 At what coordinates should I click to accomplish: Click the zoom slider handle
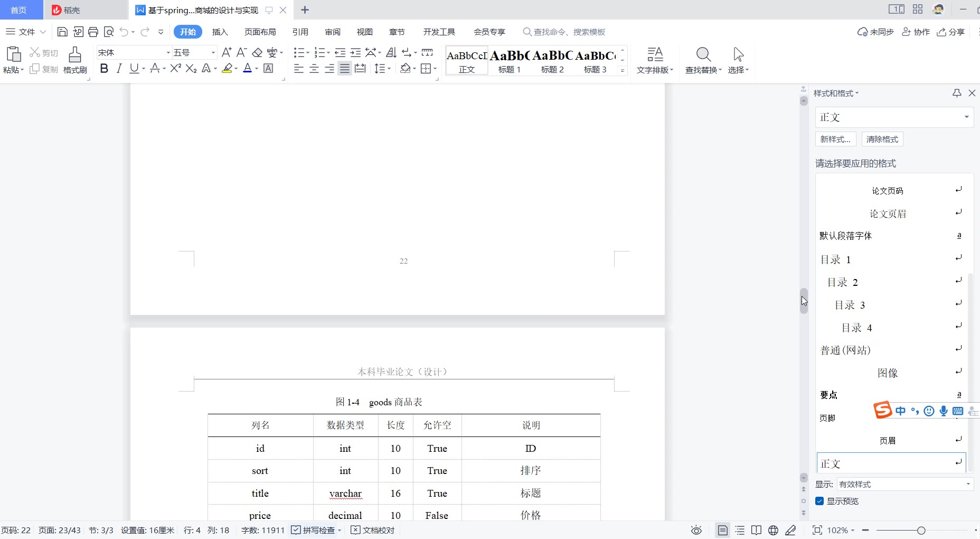[x=921, y=530]
